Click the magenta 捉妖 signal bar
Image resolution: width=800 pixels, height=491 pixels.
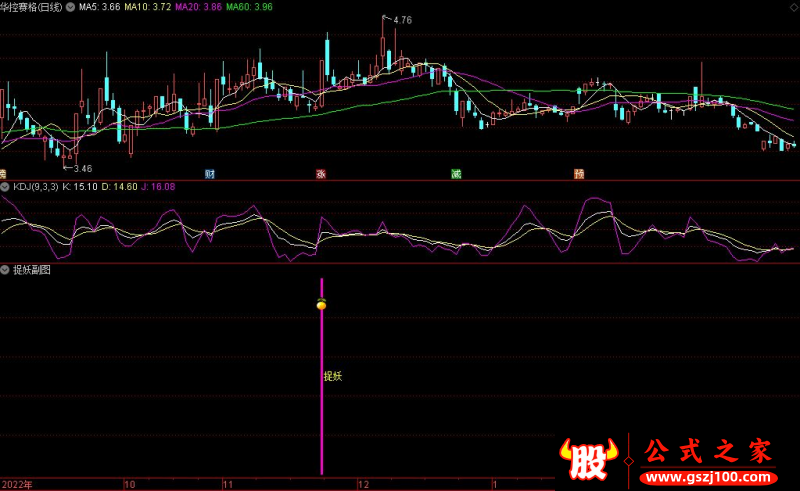coord(321,420)
